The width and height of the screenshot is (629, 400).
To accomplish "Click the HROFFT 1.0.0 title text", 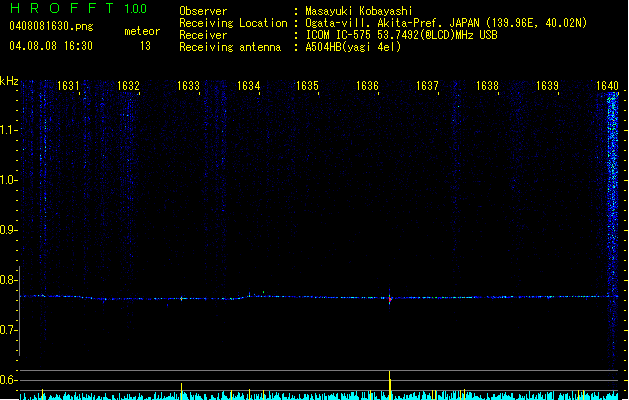I will pyautogui.click(x=78, y=8).
